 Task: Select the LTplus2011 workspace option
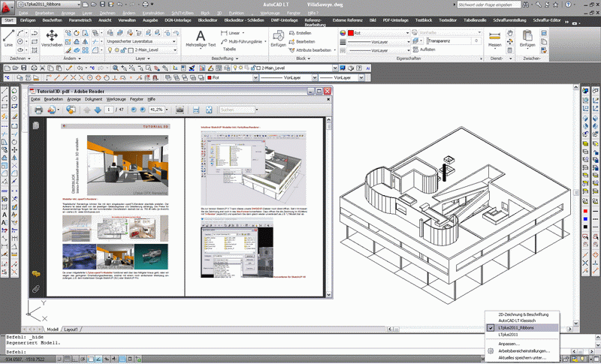(508, 335)
